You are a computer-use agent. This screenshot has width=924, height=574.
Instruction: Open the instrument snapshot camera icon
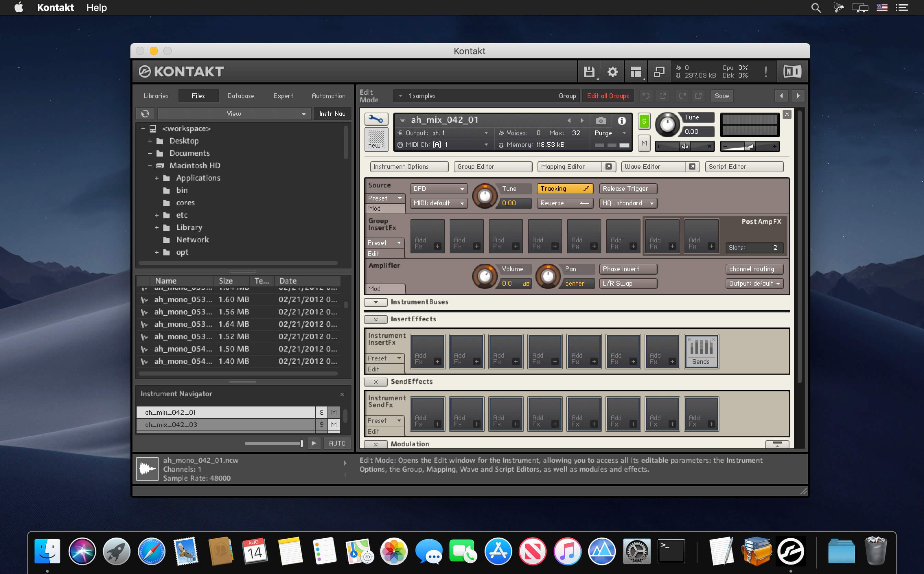601,121
